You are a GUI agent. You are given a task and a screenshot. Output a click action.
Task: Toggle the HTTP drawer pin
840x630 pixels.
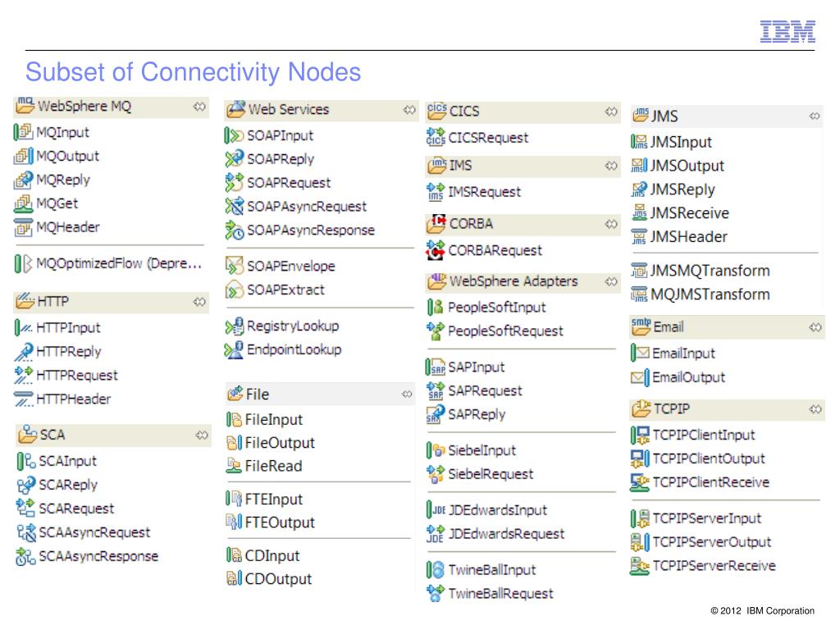click(x=199, y=302)
